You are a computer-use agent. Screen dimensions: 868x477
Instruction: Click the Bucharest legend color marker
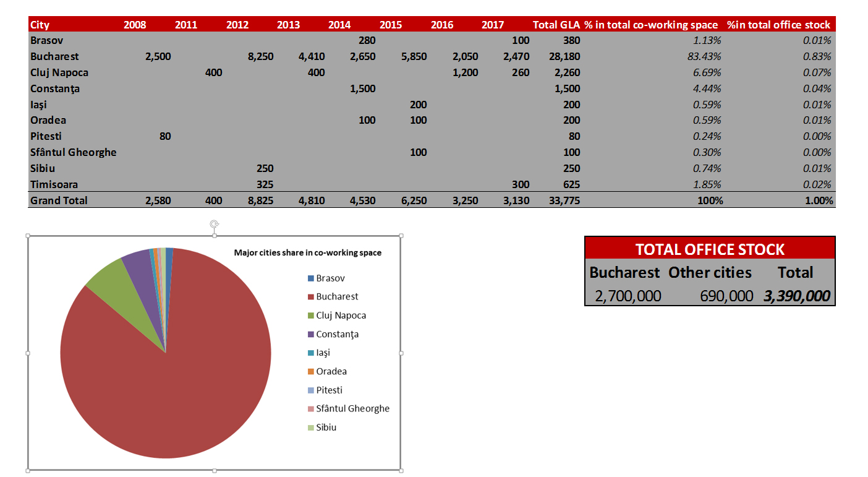pyautogui.click(x=311, y=297)
